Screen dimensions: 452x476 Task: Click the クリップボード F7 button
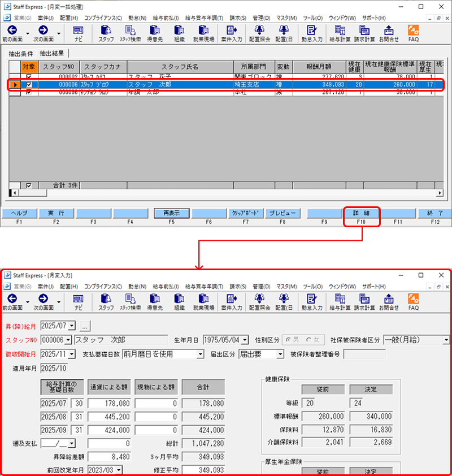245,214
